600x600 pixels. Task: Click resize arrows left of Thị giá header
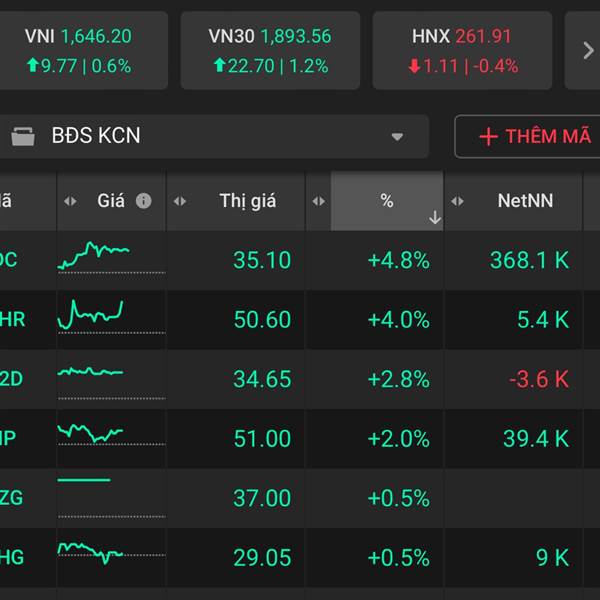click(180, 201)
